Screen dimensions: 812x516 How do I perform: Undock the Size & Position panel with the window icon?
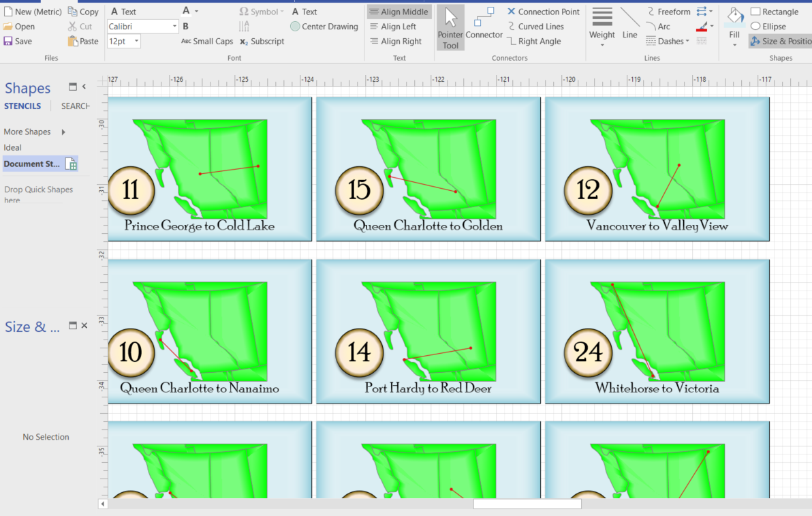point(72,325)
